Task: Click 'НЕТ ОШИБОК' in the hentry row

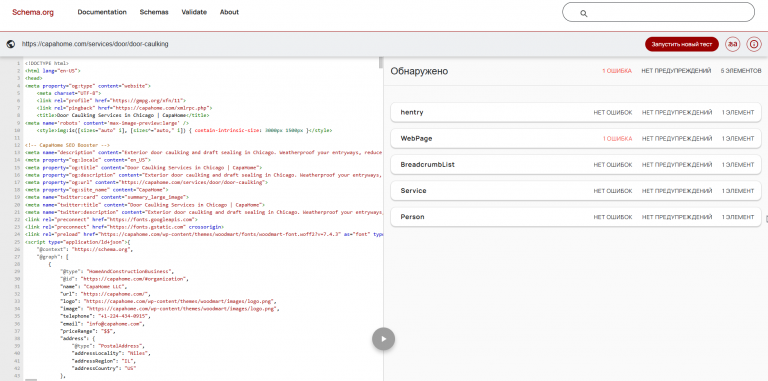Action: (x=613, y=113)
